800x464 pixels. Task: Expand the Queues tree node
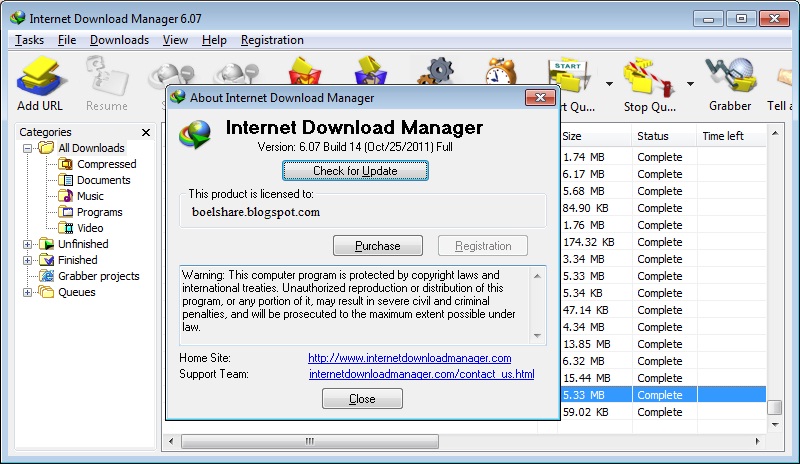(x=28, y=292)
